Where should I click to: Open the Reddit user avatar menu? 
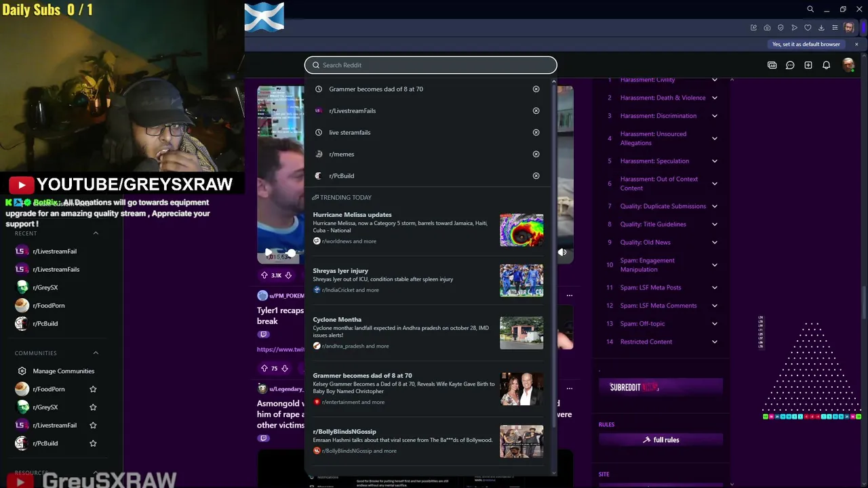coord(848,65)
